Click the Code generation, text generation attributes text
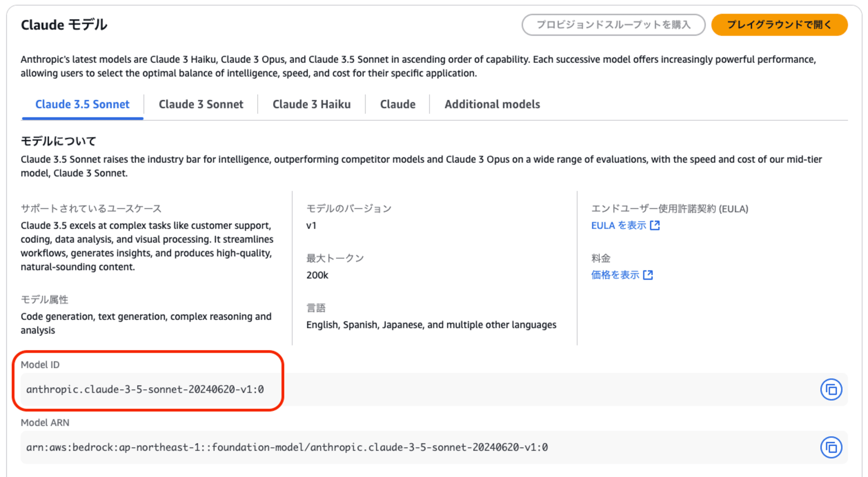The width and height of the screenshot is (868, 477). coord(146,323)
